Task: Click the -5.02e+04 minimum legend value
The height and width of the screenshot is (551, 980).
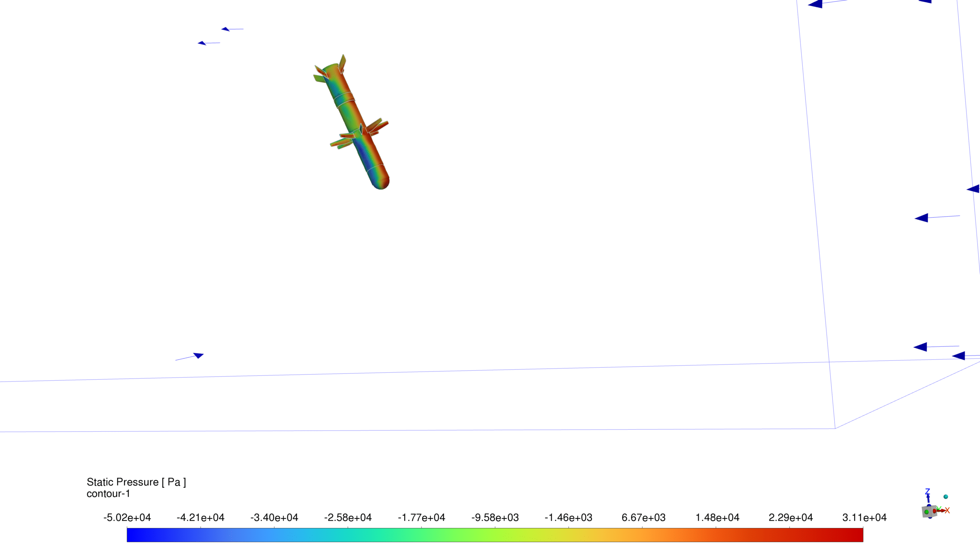Action: (x=127, y=517)
